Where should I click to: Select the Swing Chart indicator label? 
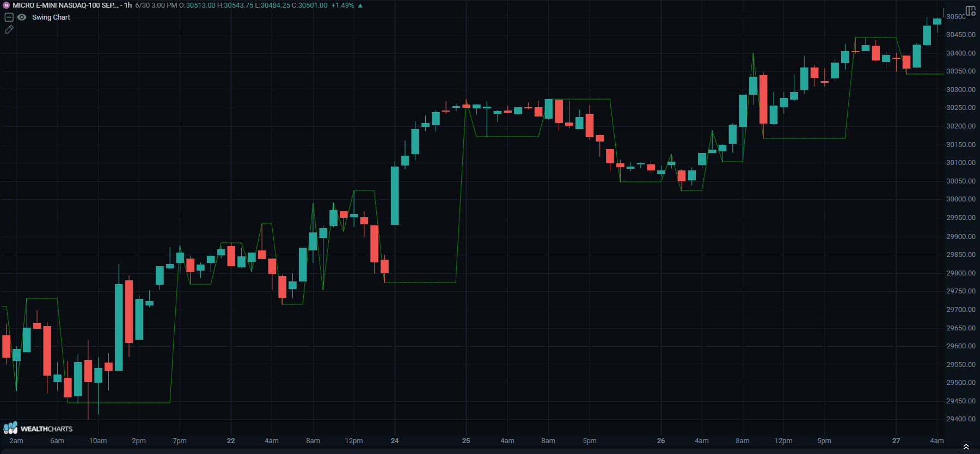pyautogui.click(x=51, y=17)
